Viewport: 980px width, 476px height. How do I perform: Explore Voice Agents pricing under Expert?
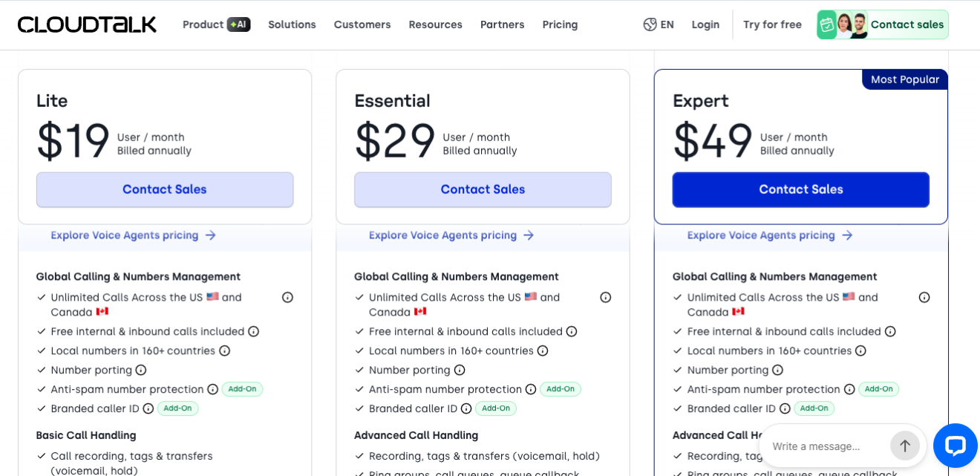pyautogui.click(x=769, y=235)
